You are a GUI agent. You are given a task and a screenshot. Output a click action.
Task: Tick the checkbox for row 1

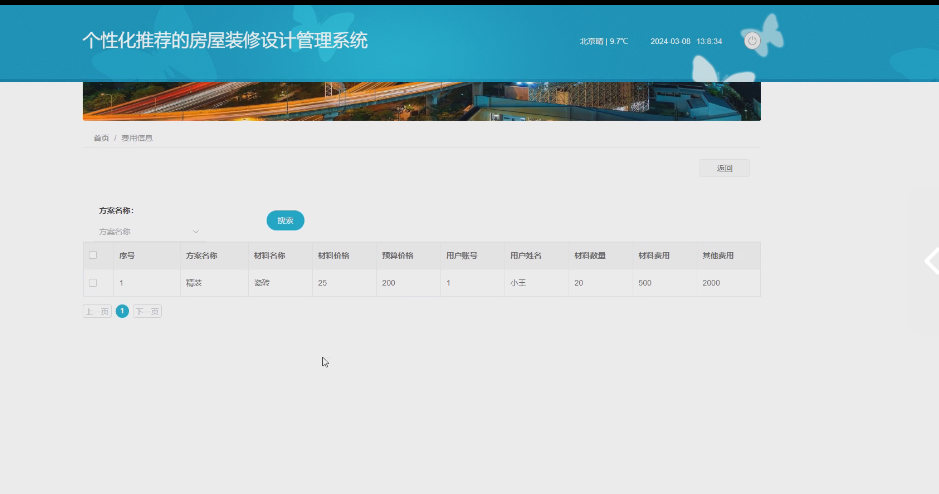[93, 283]
